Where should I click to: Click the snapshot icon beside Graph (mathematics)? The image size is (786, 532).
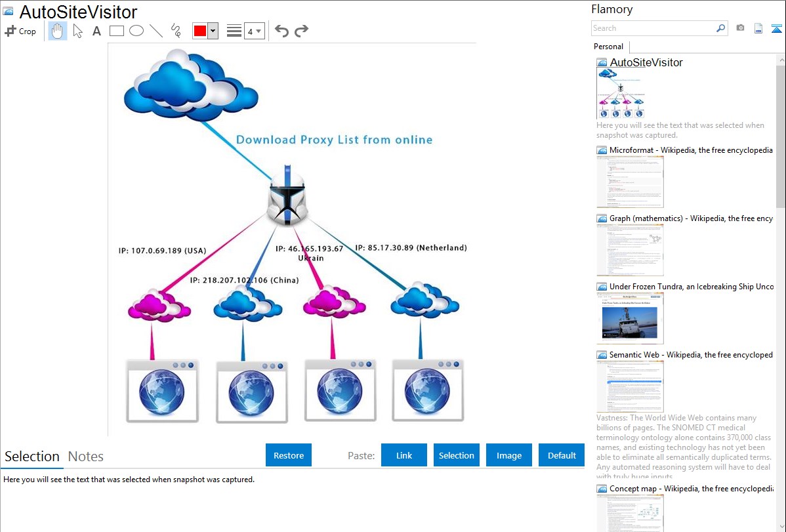click(602, 218)
